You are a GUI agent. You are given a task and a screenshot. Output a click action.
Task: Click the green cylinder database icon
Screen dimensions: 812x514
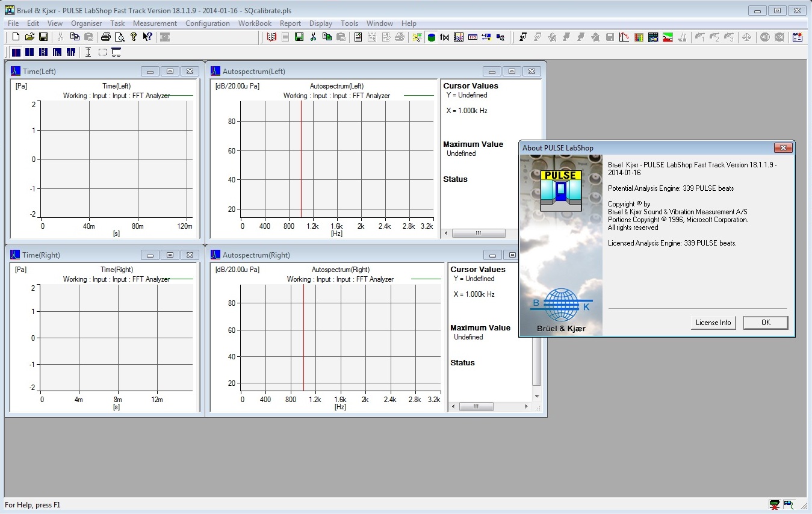click(x=431, y=37)
